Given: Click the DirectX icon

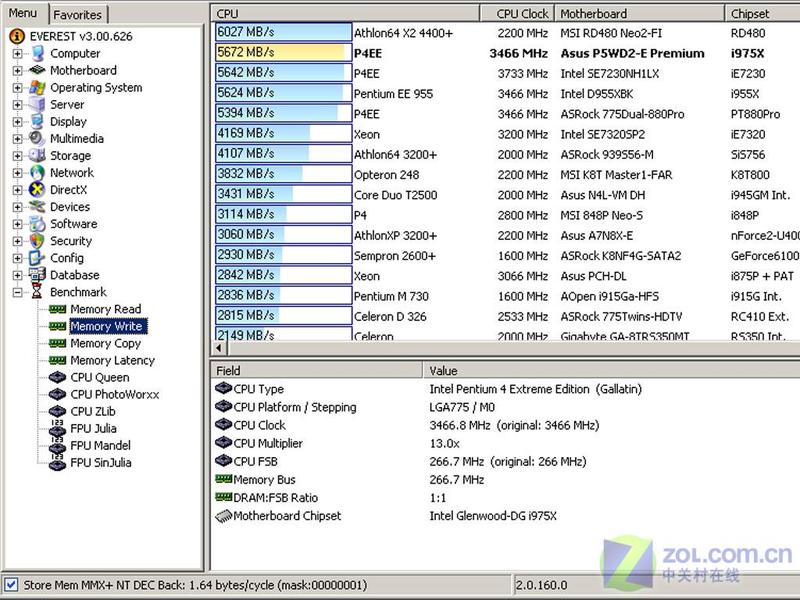Looking at the screenshot, I should point(37,189).
